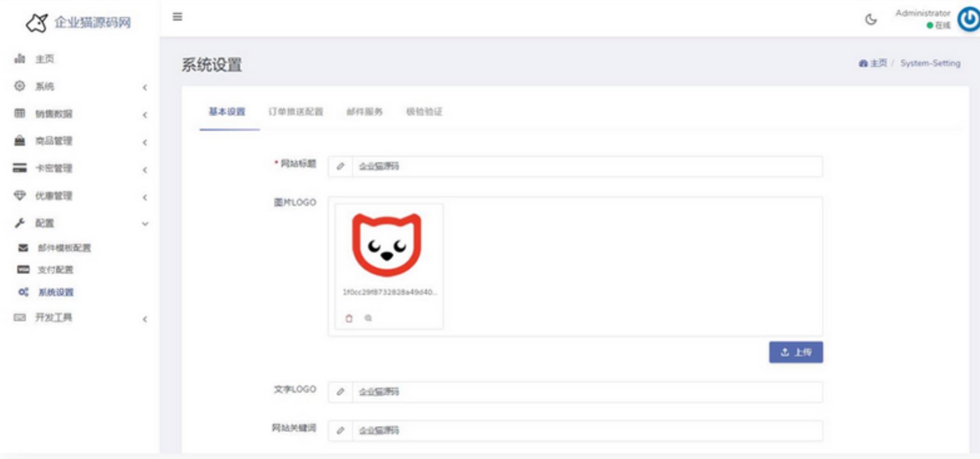Viewport: 980px width, 459px height.
Task: Preview logo with magnifier icon
Action: pos(368,318)
